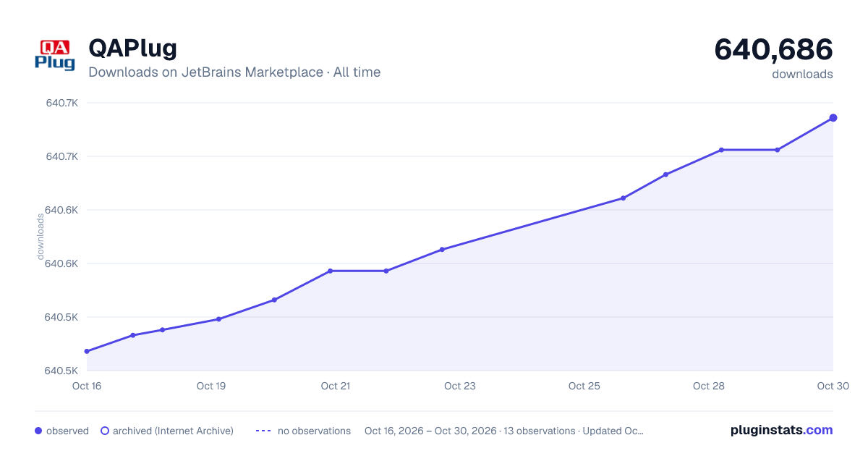Image resolution: width=868 pixels, height=456 pixels.
Task: Click the 'archived (Internet Archive)' legend text
Action: (173, 431)
